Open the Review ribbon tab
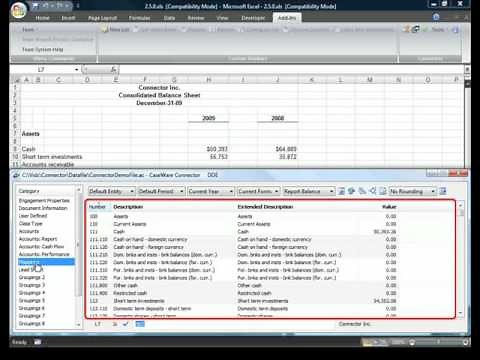 coord(196,18)
